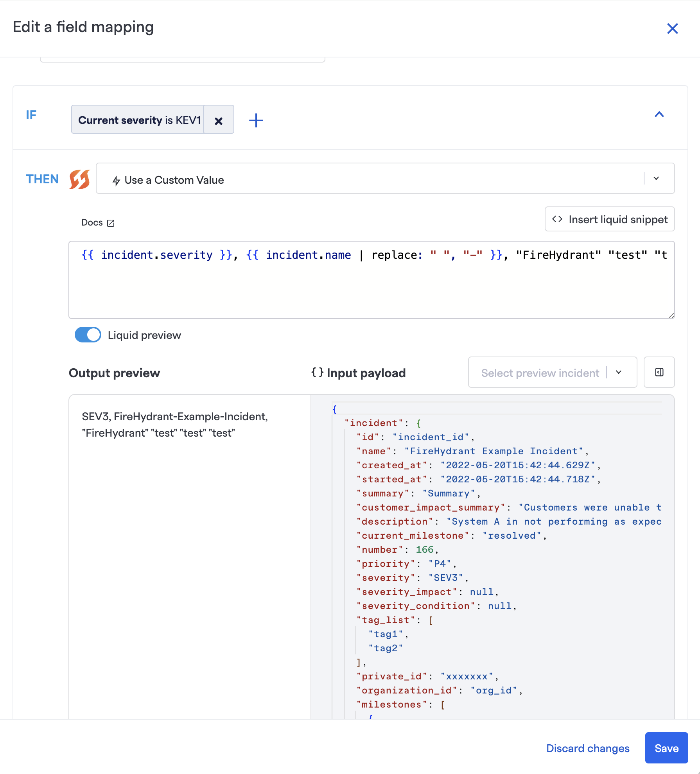Viewport: 700px width, 774px height.
Task: Click the chevron of Select preview incident
Action: tap(619, 373)
